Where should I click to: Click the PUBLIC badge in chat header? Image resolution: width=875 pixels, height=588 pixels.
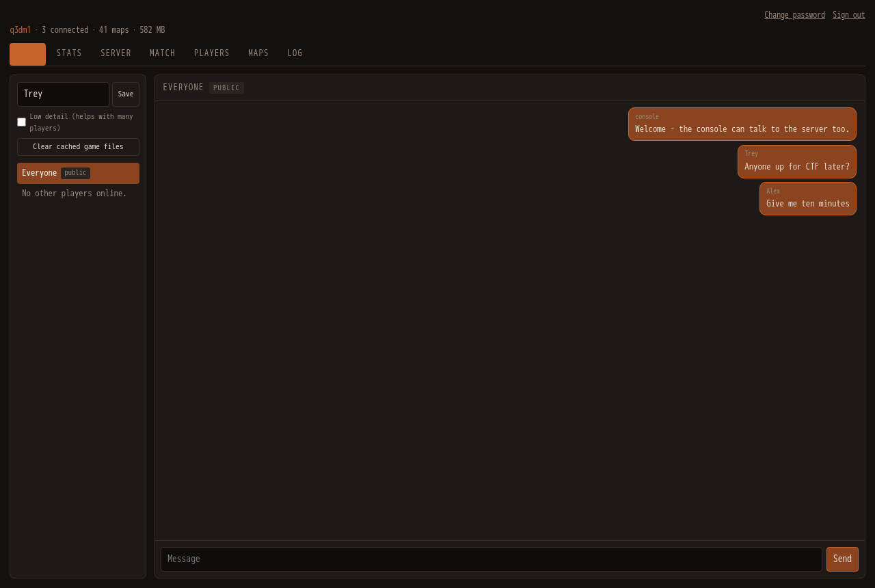(226, 88)
